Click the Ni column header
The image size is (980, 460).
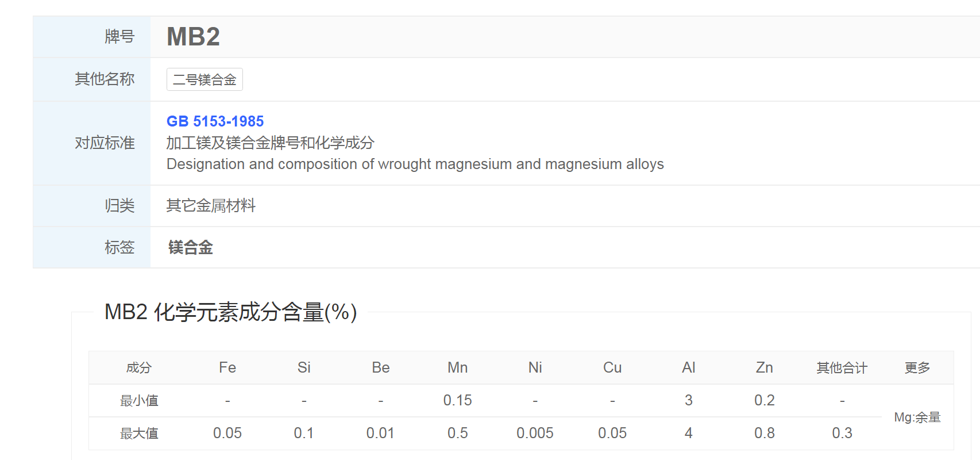(x=535, y=368)
